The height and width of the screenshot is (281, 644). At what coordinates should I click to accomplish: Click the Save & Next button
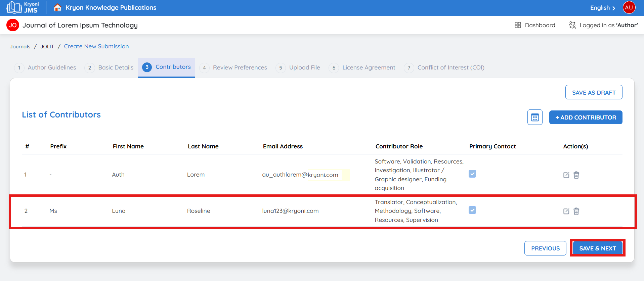[597, 248]
